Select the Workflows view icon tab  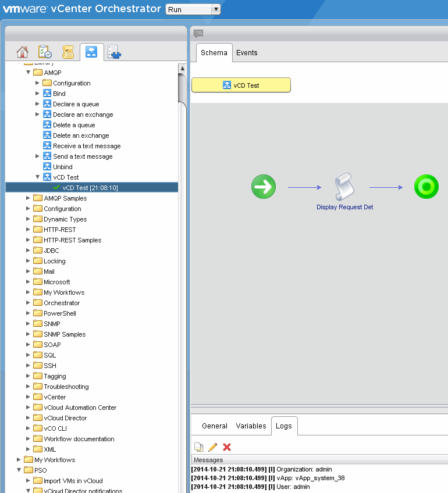(x=91, y=52)
